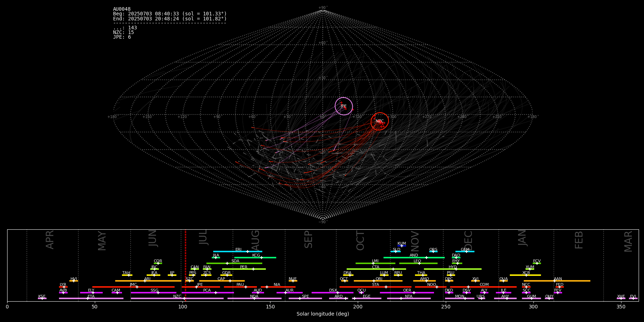Screen dimensions: 644x322
Task: Click the SPE shower bar in timeline
Action: coord(305,298)
